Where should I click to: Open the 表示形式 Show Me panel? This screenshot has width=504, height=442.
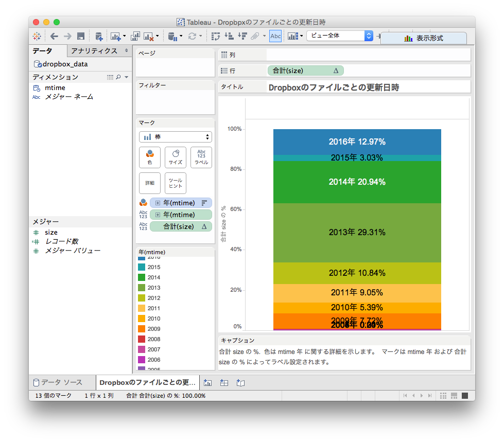pos(424,38)
